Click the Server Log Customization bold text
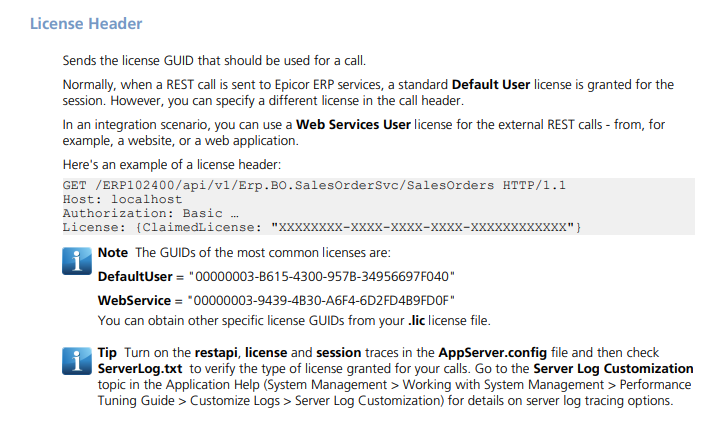This screenshot has height=425, width=728. click(x=613, y=369)
